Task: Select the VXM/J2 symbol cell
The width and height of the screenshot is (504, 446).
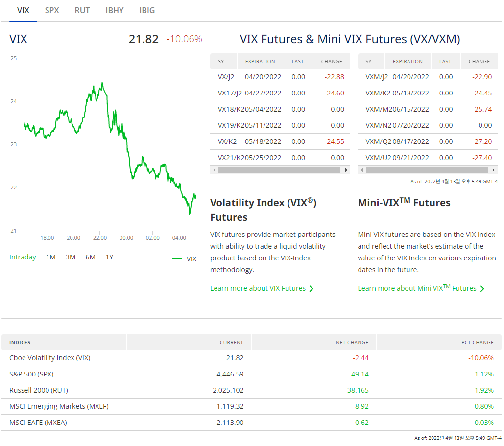Action: [x=377, y=77]
